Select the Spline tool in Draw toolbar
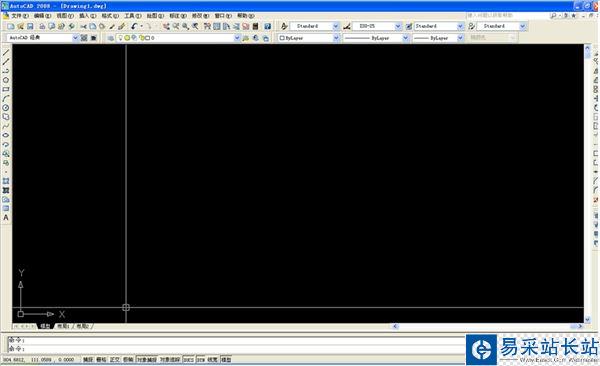The image size is (600, 366). (6, 126)
